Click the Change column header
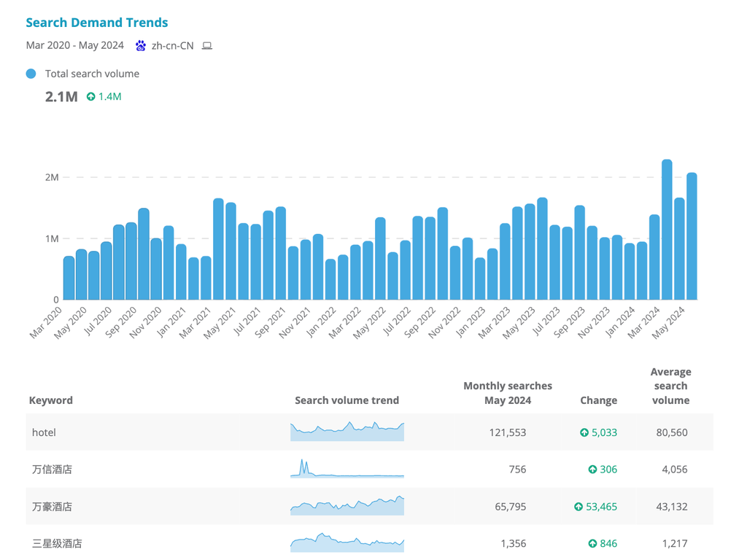 [598, 400]
